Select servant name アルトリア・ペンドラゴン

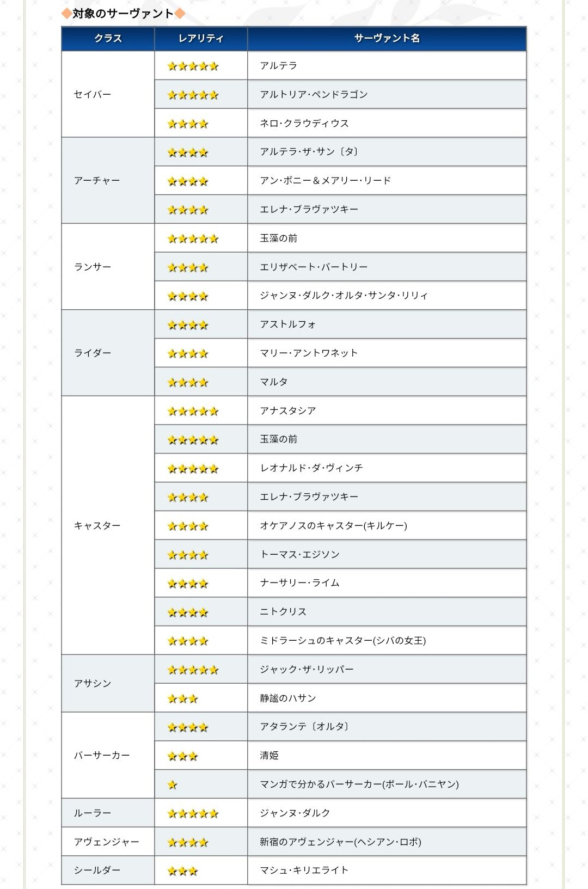(x=314, y=94)
